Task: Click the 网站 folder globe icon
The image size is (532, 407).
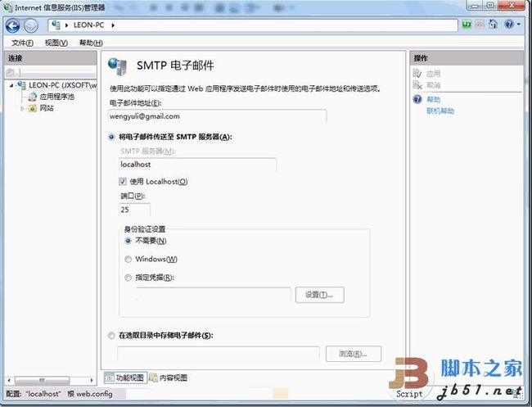Action: [x=32, y=108]
